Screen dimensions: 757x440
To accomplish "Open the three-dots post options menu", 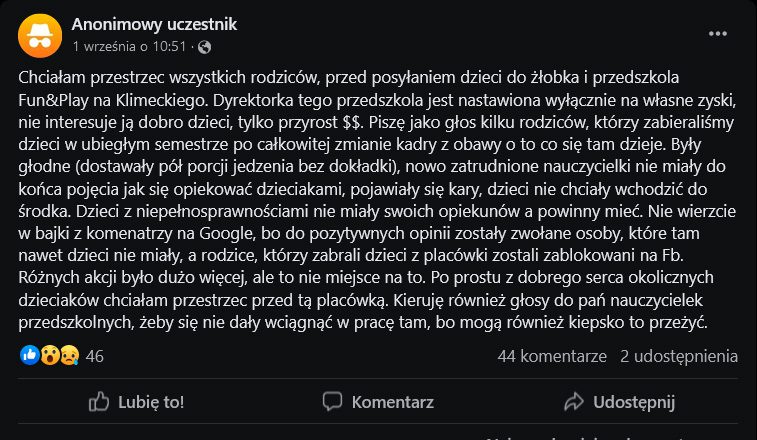I will coord(718,33).
